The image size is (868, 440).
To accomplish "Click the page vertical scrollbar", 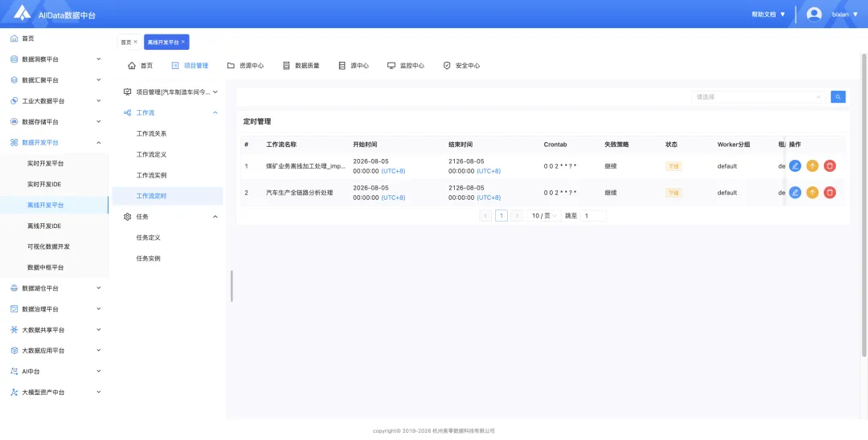I will click(864, 205).
